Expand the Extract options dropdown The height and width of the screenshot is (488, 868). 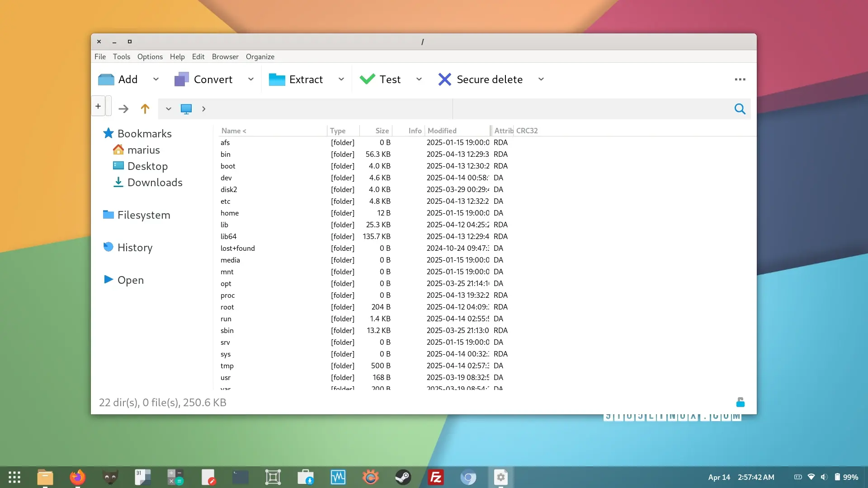(341, 80)
